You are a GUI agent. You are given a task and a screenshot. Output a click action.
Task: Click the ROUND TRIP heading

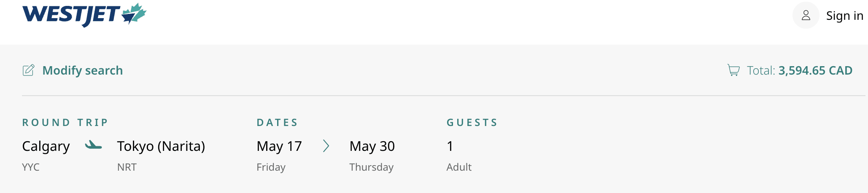(65, 123)
